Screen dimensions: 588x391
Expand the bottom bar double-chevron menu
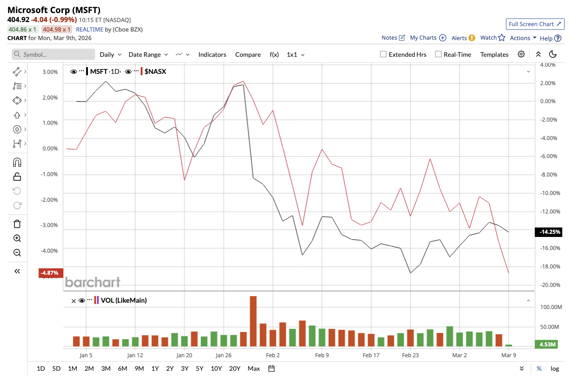[x=522, y=368]
